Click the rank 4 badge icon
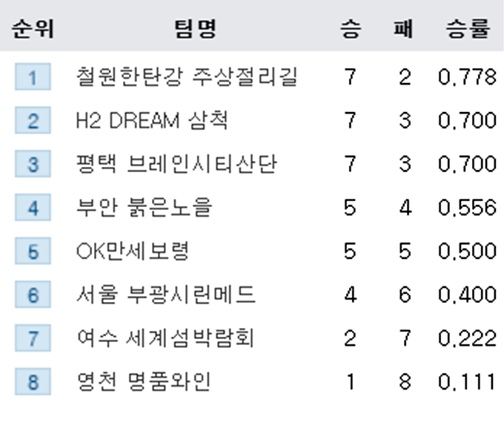 pyautogui.click(x=33, y=208)
